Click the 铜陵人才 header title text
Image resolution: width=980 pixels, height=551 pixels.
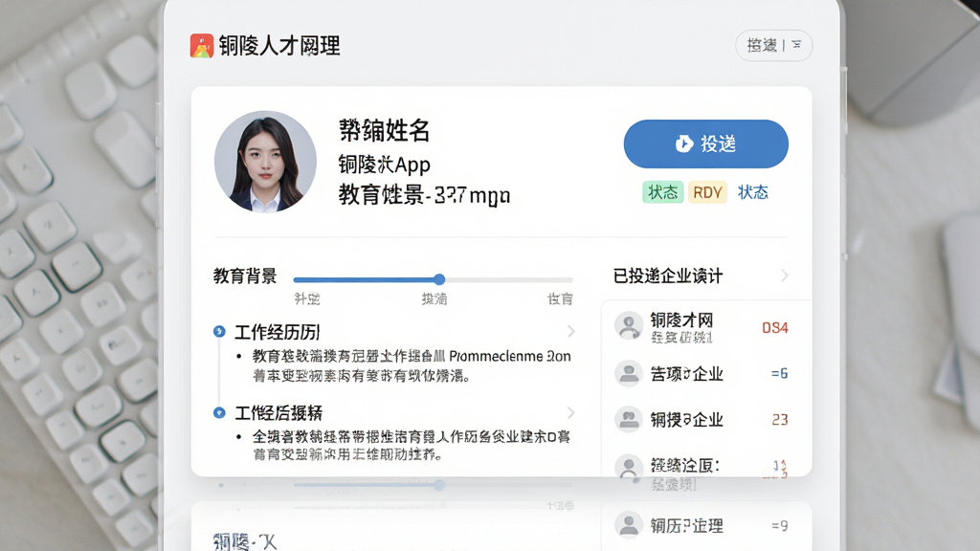[279, 46]
